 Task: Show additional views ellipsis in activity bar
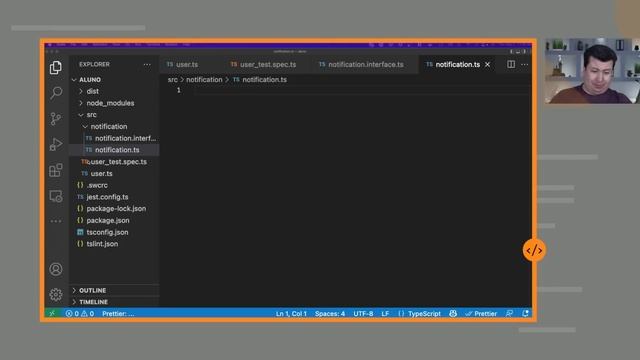click(x=56, y=221)
